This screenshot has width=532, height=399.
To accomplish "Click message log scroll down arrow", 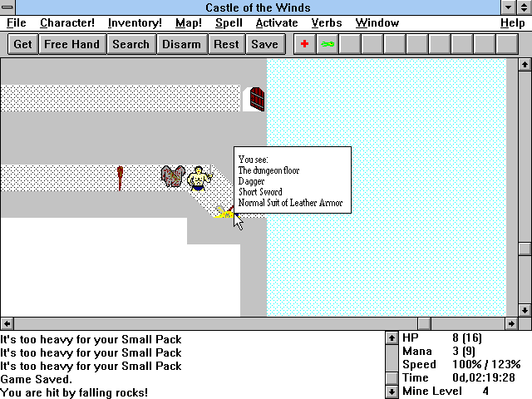I will pyautogui.click(x=392, y=392).
